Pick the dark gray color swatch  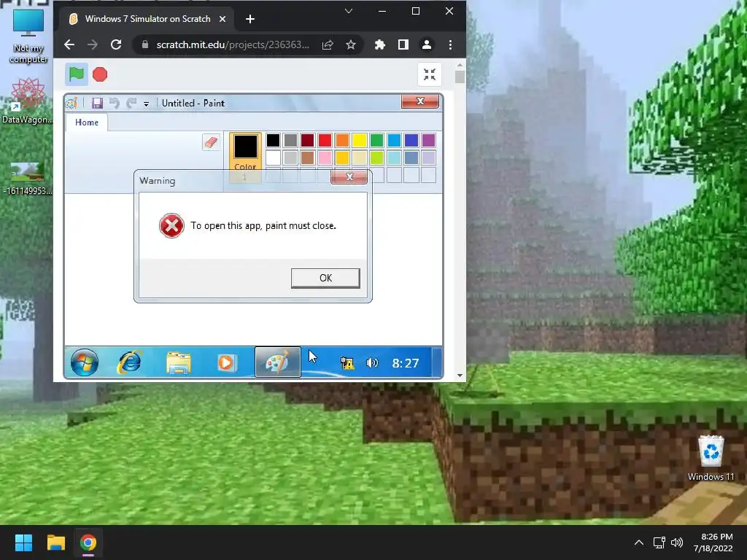(290, 140)
